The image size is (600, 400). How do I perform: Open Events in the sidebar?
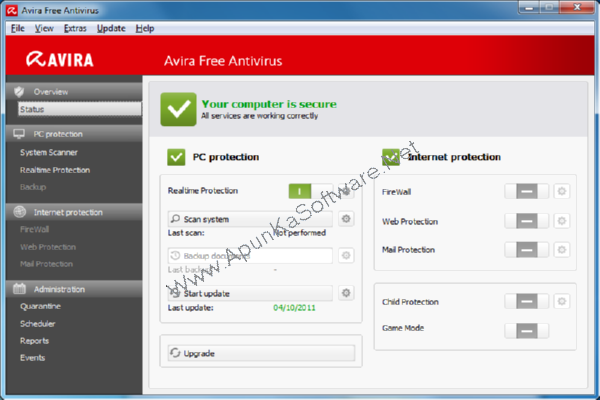point(32,358)
